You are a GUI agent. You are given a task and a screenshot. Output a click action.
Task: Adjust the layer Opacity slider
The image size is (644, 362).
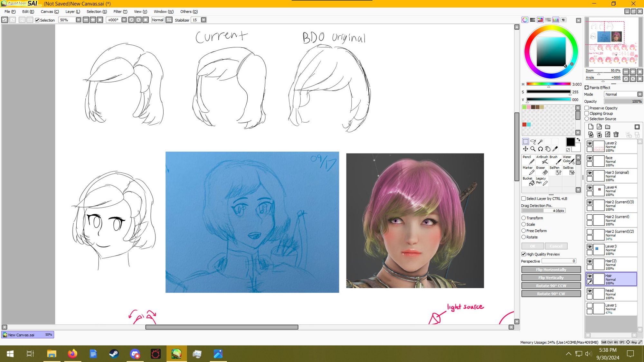(x=623, y=101)
